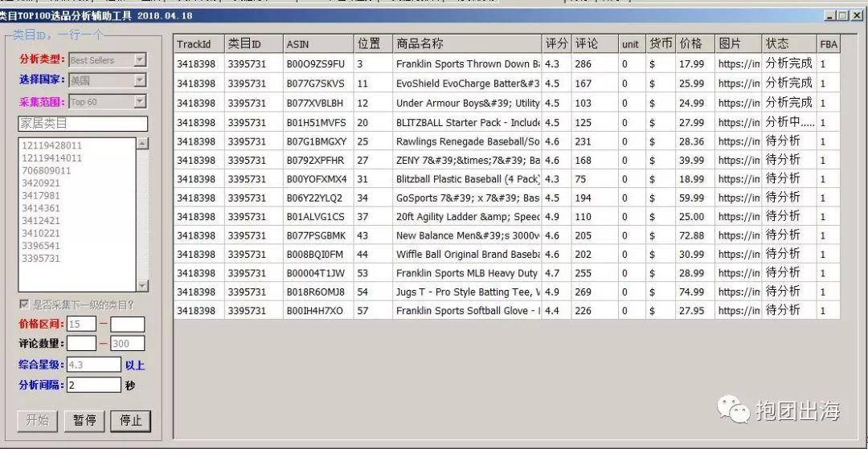Image resolution: width=868 pixels, height=449 pixels.
Task: Sort by the 评分 column header
Action: [556, 44]
